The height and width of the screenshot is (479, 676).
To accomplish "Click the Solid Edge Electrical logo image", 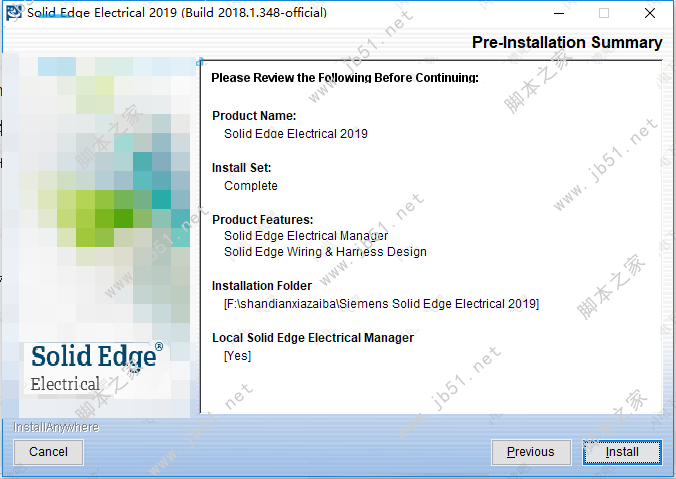I will tap(97, 368).
